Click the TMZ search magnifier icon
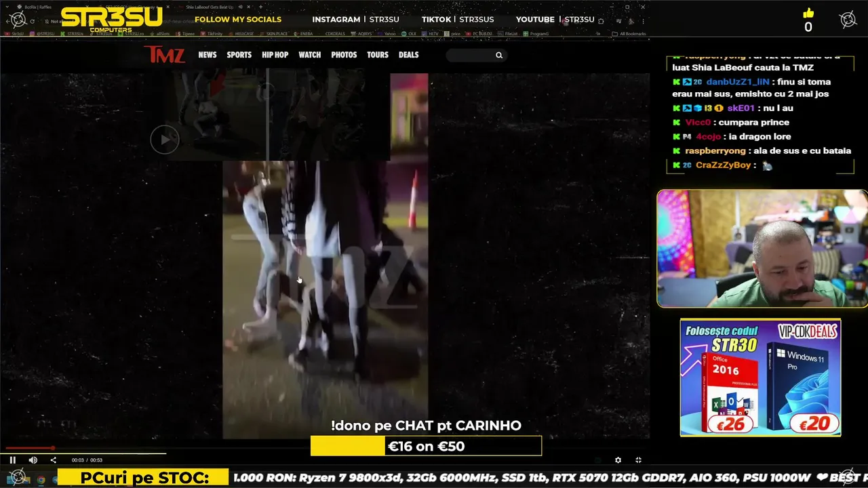The image size is (868, 488). (499, 56)
